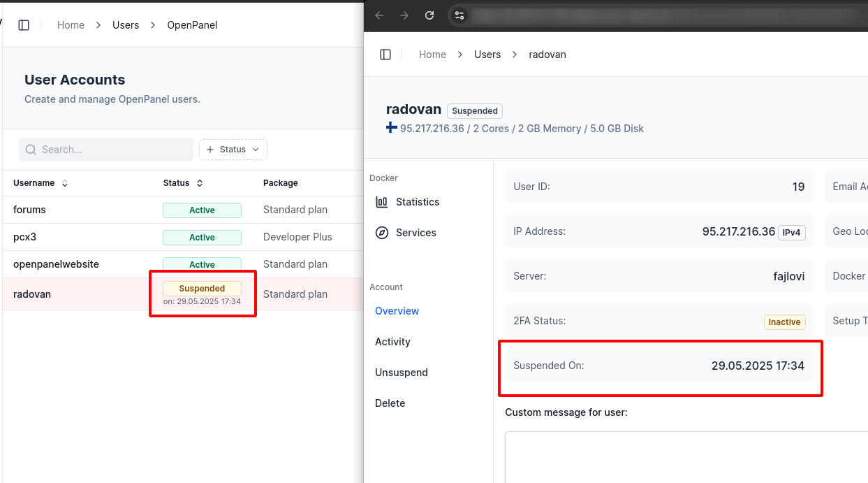Screen dimensions: 868x483
Task: Click Users breadcrumb in radovan window
Action: (487, 55)
